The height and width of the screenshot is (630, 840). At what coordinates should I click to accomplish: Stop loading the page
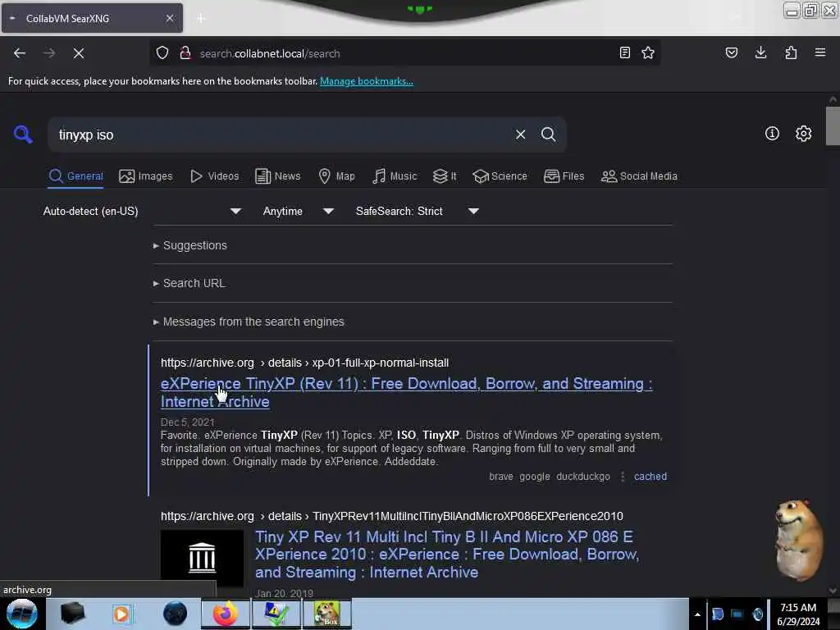(79, 53)
